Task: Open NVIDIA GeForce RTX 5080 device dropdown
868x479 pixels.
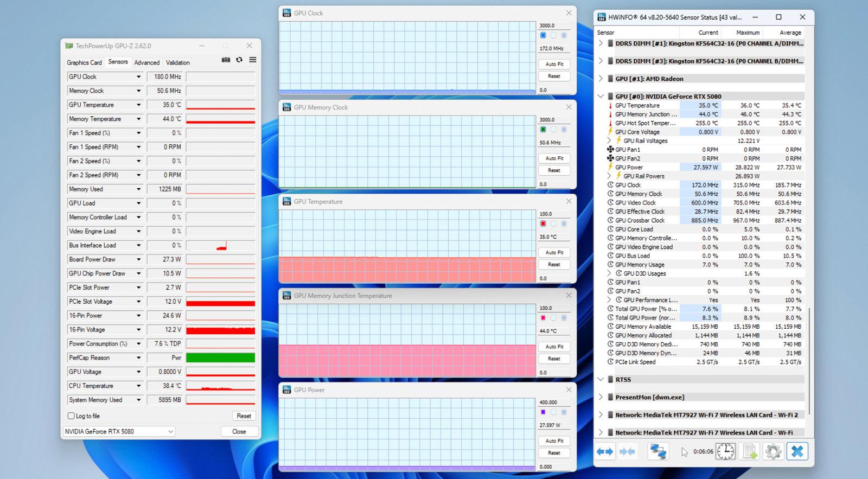Action: point(119,432)
